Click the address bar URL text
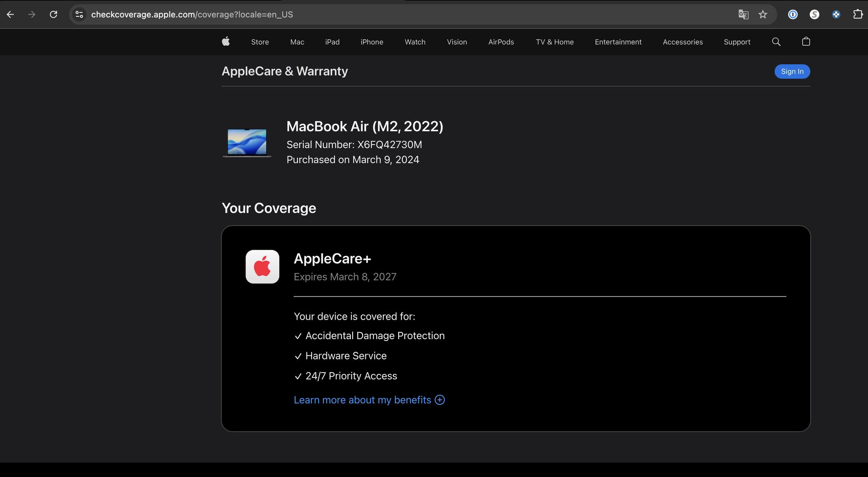Screen dimensions: 868x477 pos(192,14)
